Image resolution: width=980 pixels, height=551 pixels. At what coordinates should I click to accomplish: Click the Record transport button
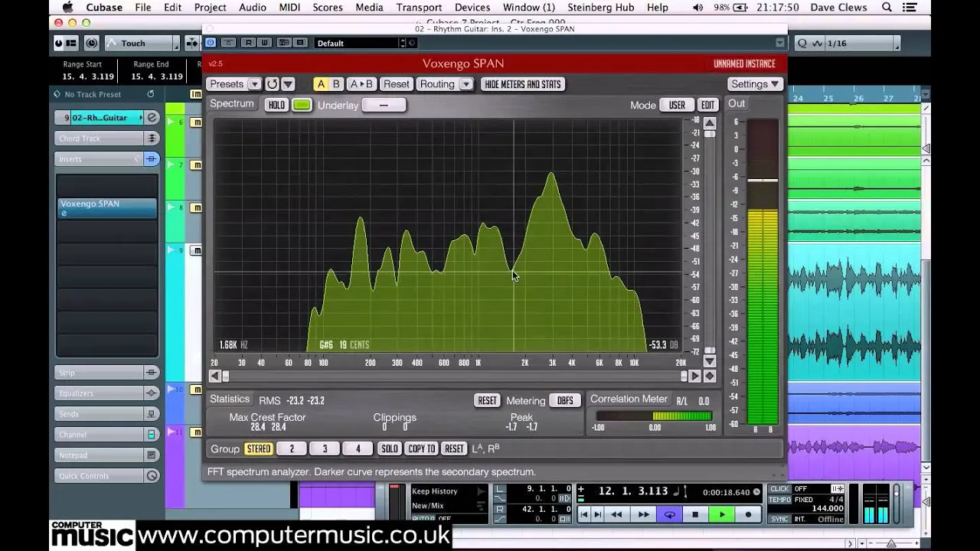[749, 514]
